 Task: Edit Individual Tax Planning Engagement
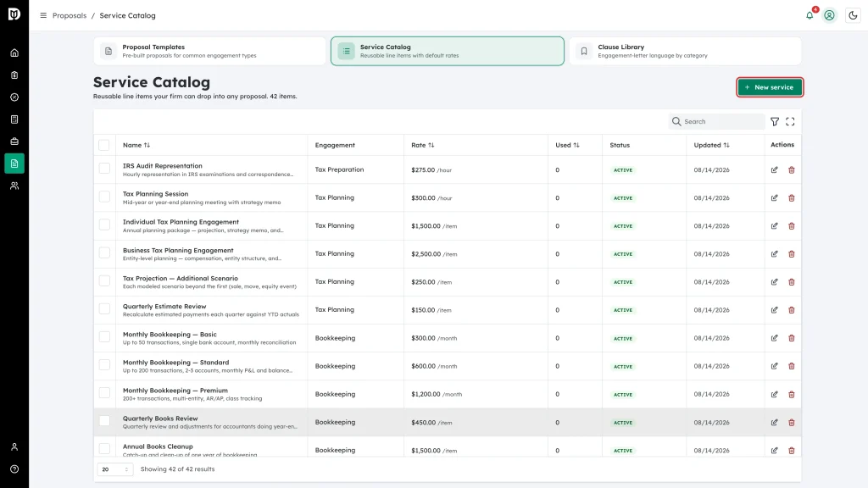tap(775, 225)
